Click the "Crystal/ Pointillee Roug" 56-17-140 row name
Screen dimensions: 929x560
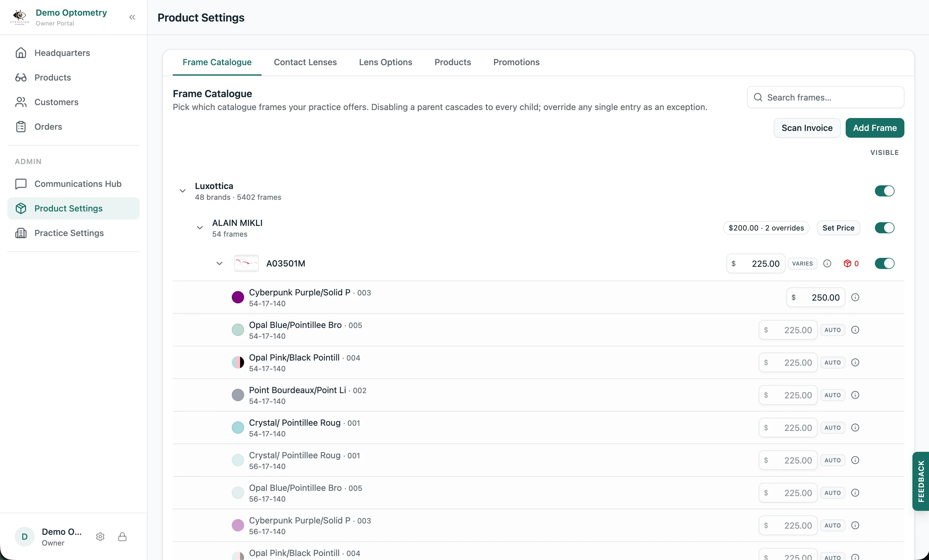pyautogui.click(x=295, y=455)
